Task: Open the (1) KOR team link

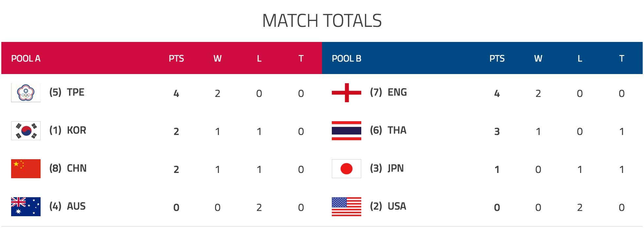Action: pyautogui.click(x=68, y=130)
